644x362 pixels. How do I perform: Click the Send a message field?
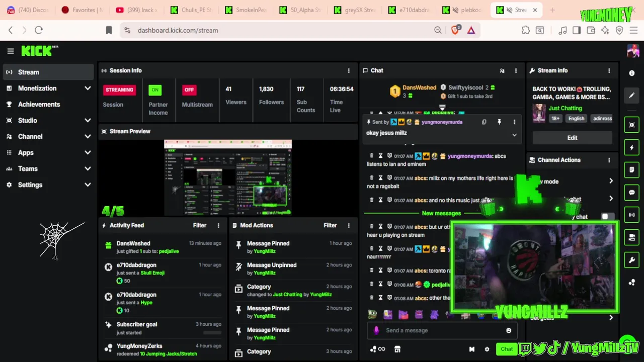[x=443, y=331]
